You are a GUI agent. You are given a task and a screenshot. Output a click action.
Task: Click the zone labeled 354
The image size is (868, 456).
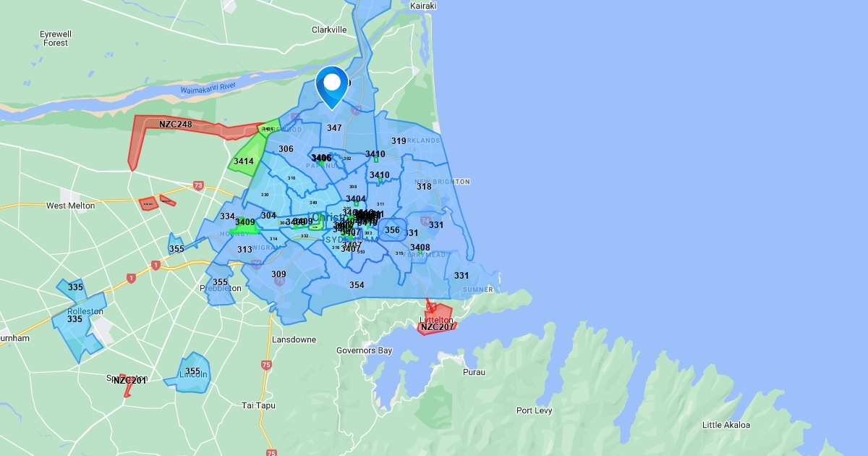point(357,285)
